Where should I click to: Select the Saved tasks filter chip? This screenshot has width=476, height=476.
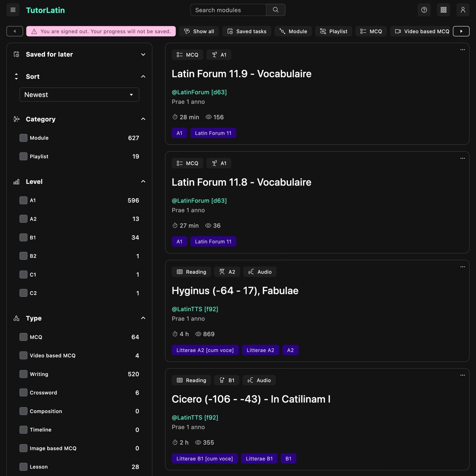pyautogui.click(x=247, y=31)
